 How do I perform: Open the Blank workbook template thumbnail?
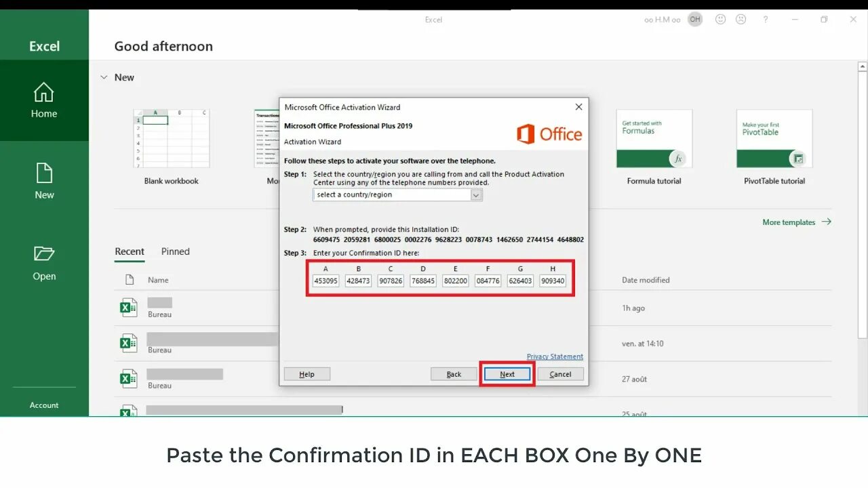pyautogui.click(x=171, y=139)
